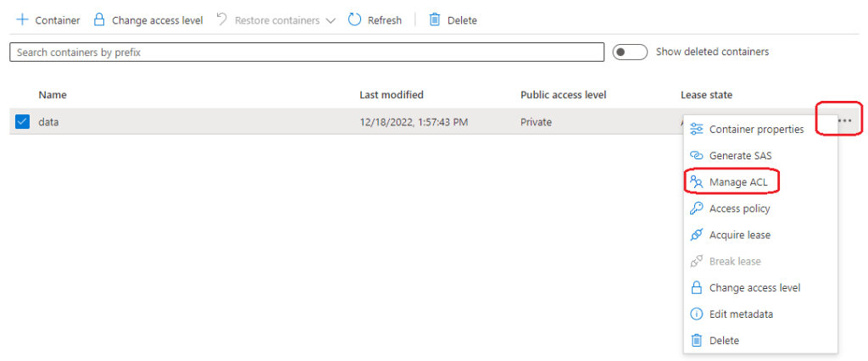Expand the Restore containers dropdown chevron
Viewport: 868px width, 361px height.
pyautogui.click(x=331, y=19)
